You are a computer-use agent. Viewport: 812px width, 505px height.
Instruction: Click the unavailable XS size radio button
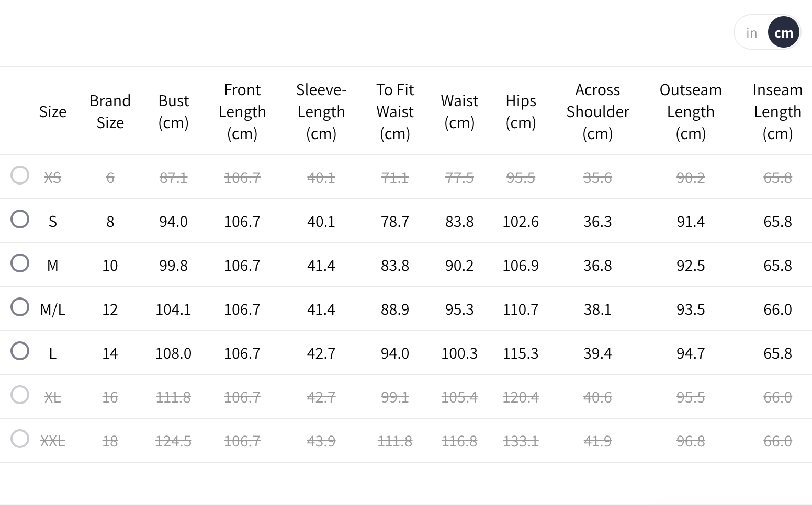pyautogui.click(x=20, y=175)
